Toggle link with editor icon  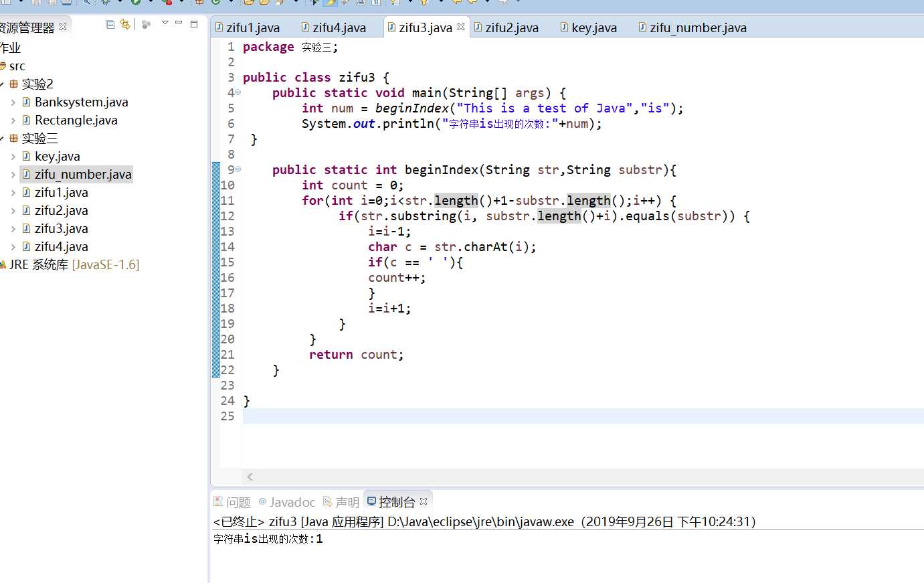[x=124, y=24]
